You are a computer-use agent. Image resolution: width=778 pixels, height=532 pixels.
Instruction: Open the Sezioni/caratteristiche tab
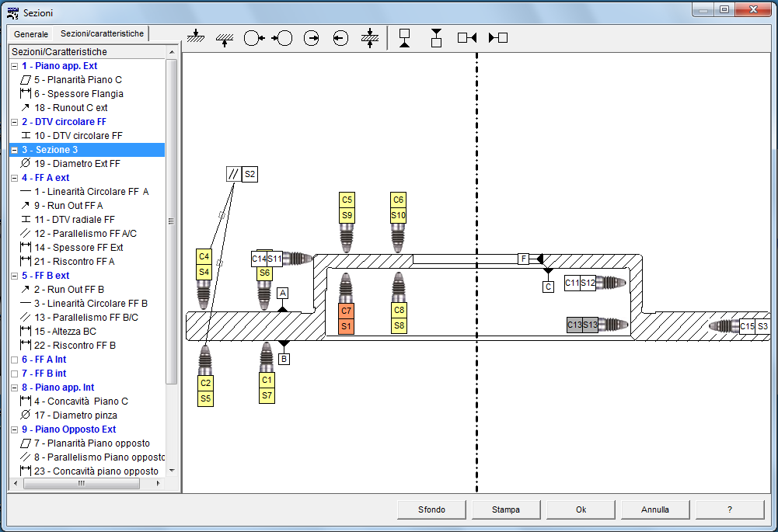103,33
